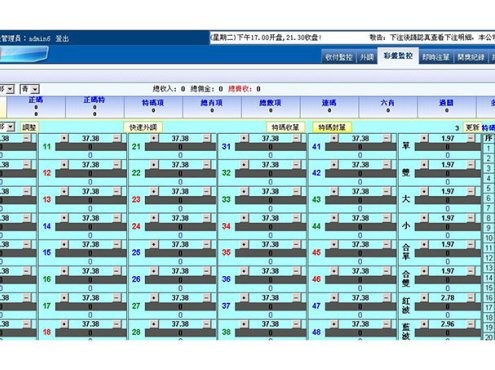Image resolution: width=495 pixels, height=370 pixels.
Task: Click the plus button for number 11 odds
Action: [x=64, y=138]
